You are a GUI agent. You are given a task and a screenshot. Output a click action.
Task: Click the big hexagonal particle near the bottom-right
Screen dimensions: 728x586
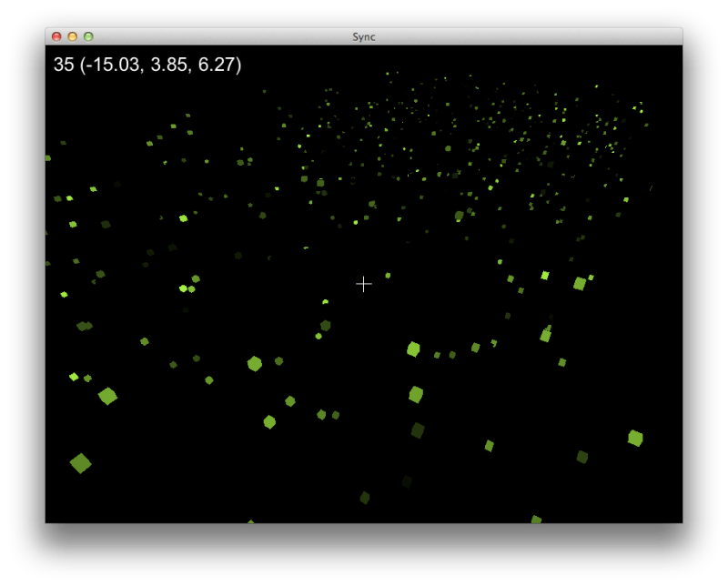click(x=636, y=439)
